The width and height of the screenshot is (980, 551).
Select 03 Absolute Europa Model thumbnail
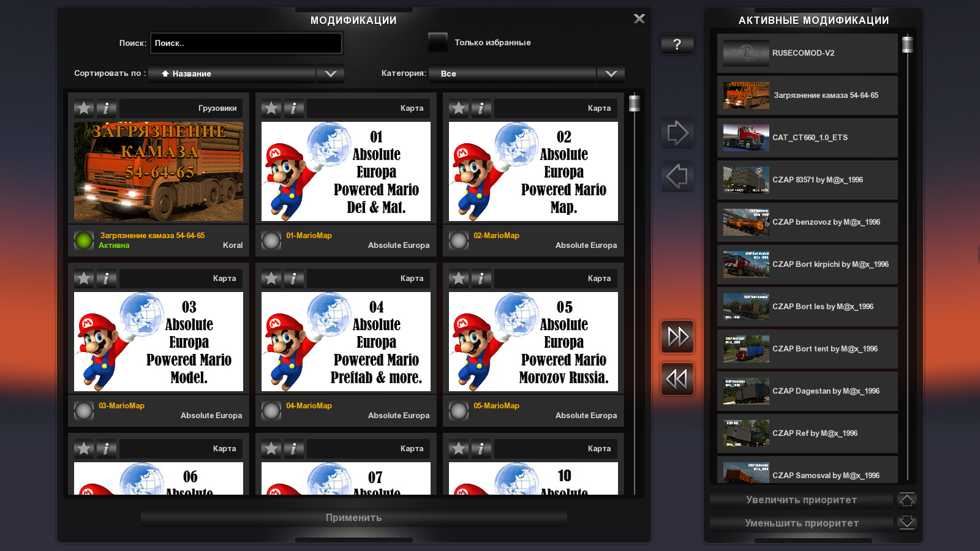[x=159, y=342]
